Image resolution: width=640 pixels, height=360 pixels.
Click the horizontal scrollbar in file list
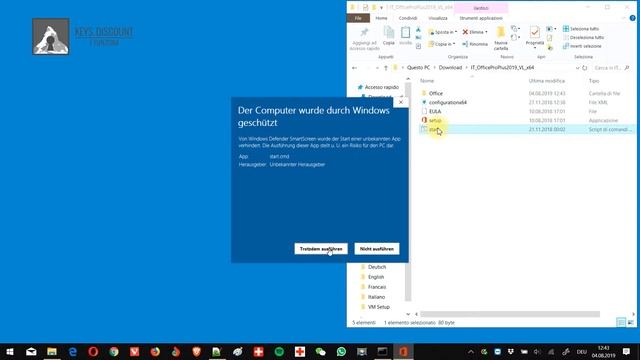click(x=510, y=314)
